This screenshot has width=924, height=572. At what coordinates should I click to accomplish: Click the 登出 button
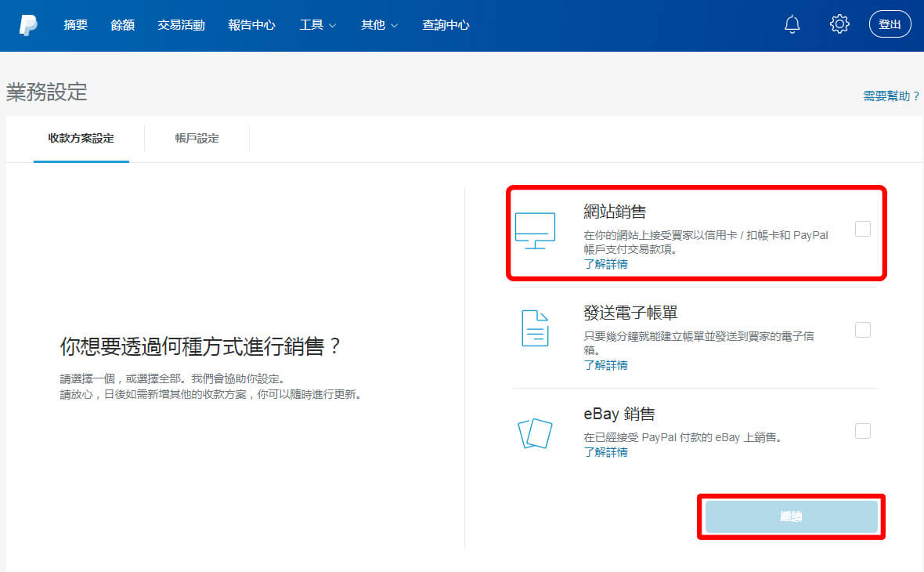890,25
